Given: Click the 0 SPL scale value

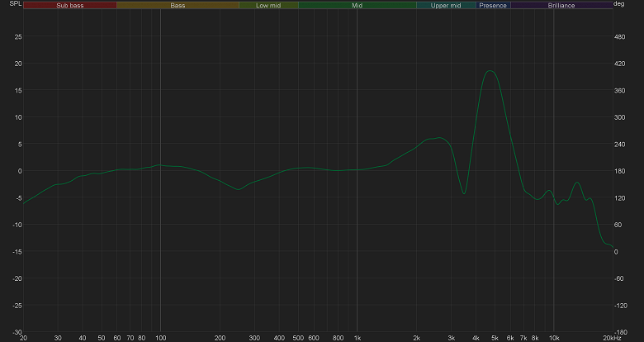Looking at the screenshot, I should [x=20, y=171].
